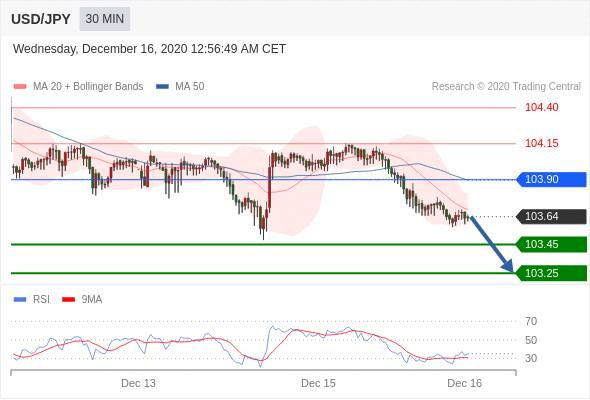Image resolution: width=590 pixels, height=400 pixels.
Task: Click the Dec 16 date axis label
Action: [x=464, y=383]
